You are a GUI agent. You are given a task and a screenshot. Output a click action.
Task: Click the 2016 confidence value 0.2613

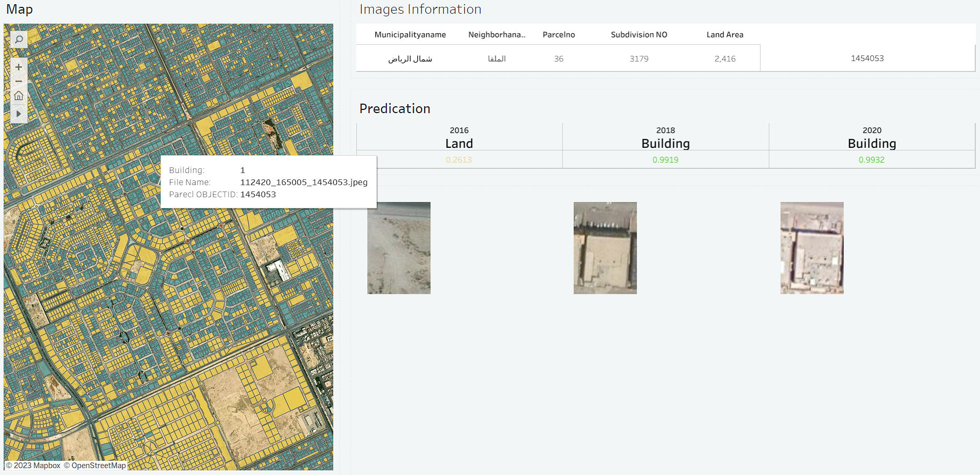[459, 160]
